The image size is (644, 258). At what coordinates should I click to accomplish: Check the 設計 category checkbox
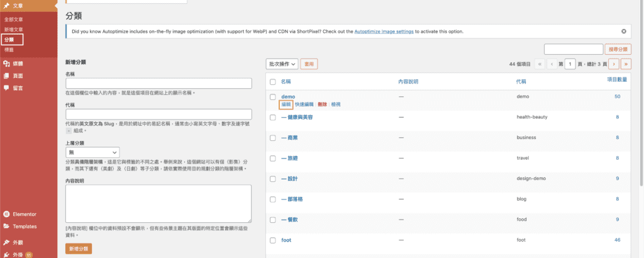(x=273, y=179)
